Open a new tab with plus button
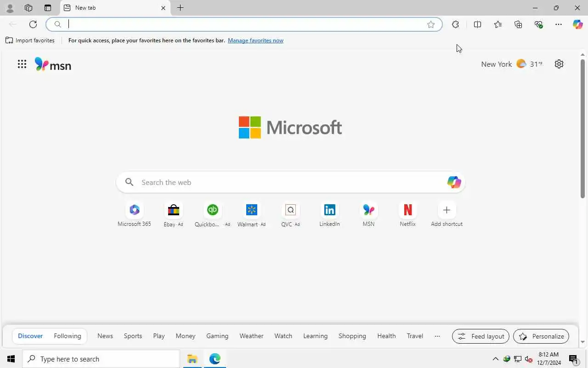 tap(181, 8)
